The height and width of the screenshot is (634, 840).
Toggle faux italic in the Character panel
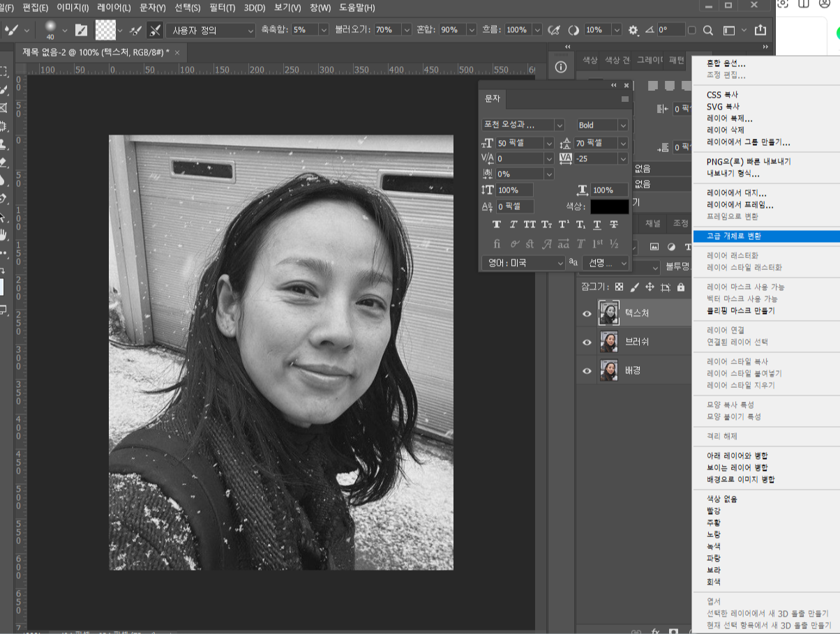coord(513,225)
